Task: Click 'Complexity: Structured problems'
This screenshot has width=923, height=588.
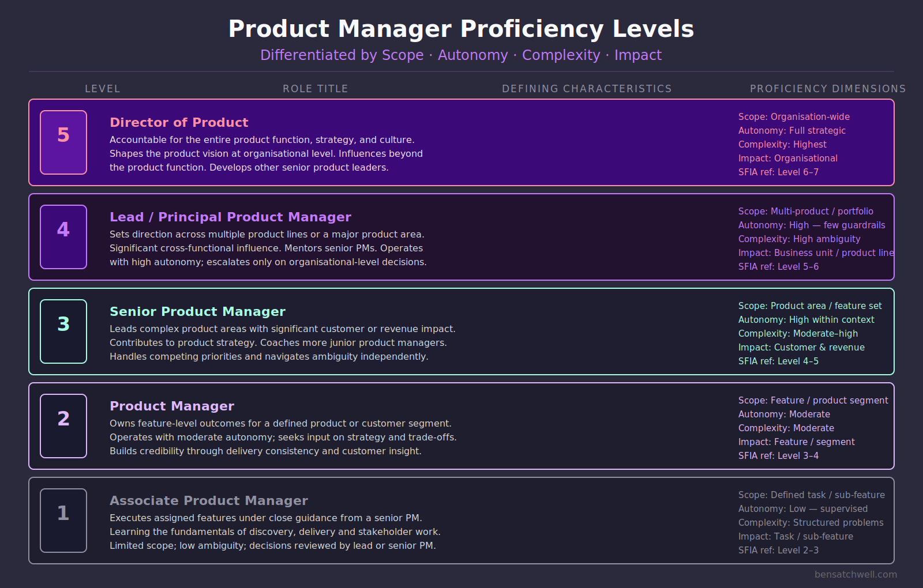Action: coord(811,523)
